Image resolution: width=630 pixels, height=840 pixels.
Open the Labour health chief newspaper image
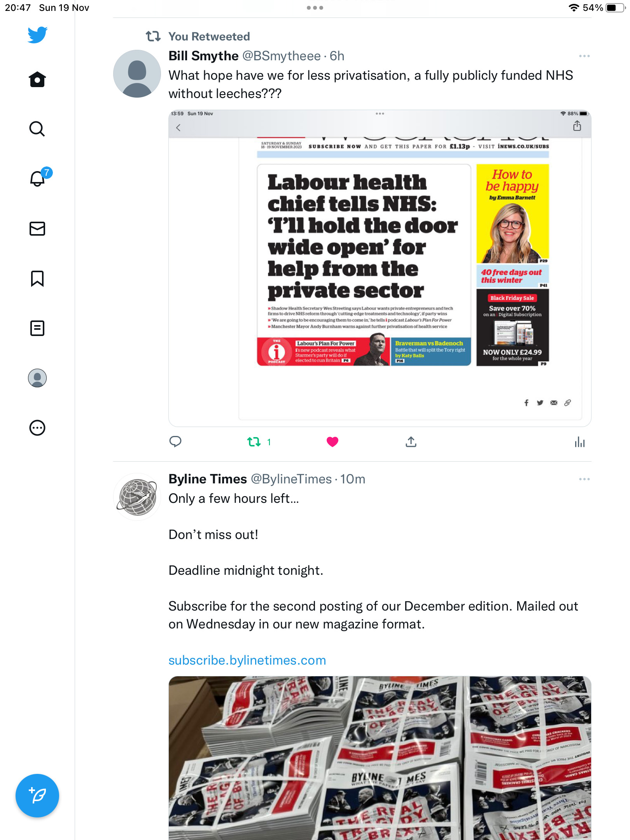380,268
